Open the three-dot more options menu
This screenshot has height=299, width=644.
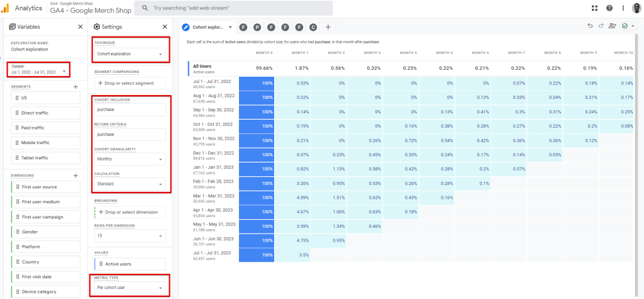coord(623,8)
